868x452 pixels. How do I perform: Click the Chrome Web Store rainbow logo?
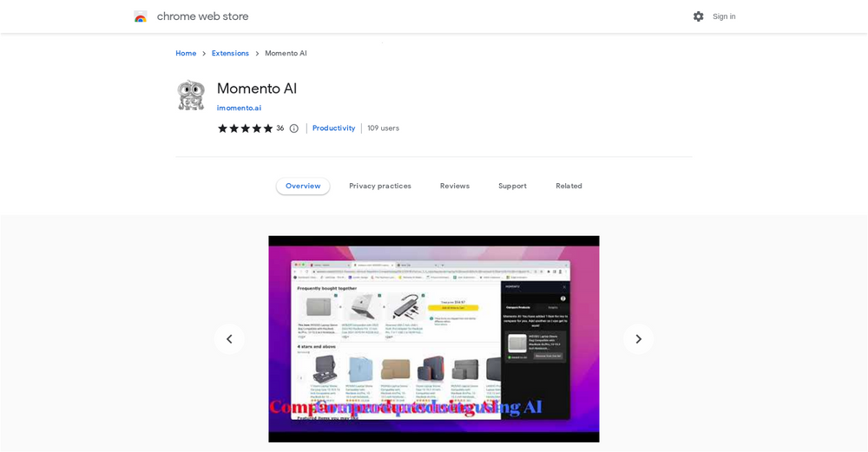[141, 16]
